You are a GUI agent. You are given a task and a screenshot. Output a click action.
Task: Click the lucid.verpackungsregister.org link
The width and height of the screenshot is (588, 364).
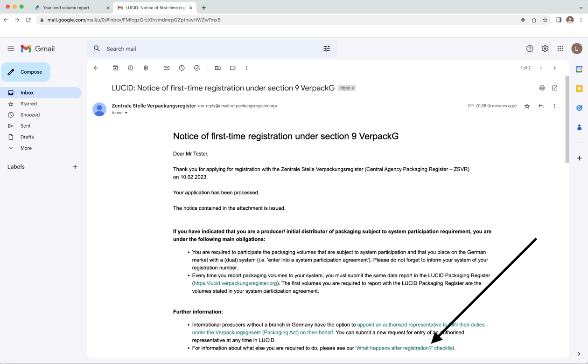[x=235, y=283]
